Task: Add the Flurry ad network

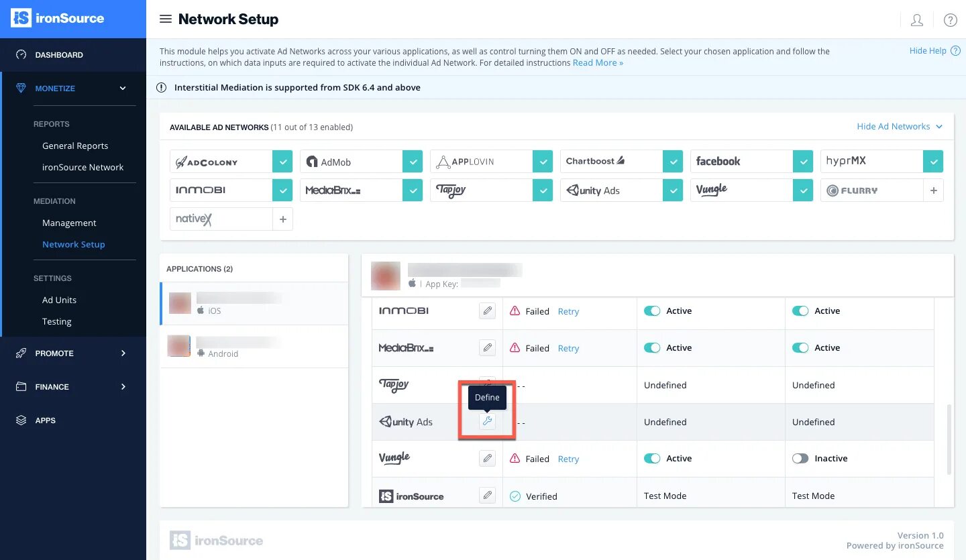Action: coord(933,190)
